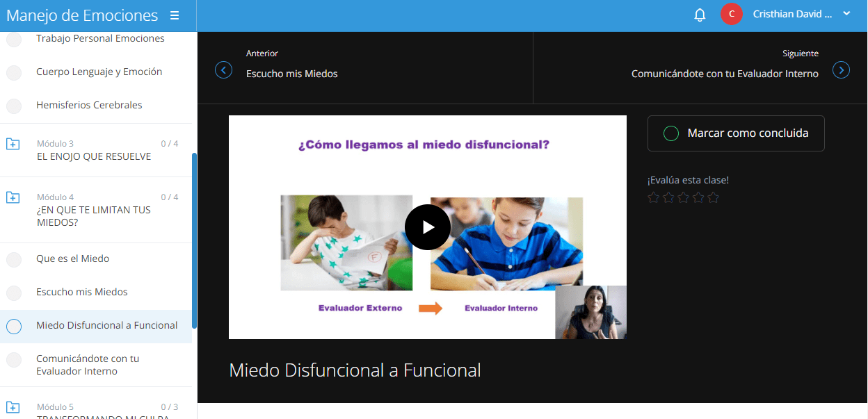868x419 pixels.
Task: Open Comunicándote con tu Evaluador Interno in sidebar
Action: [x=88, y=365]
